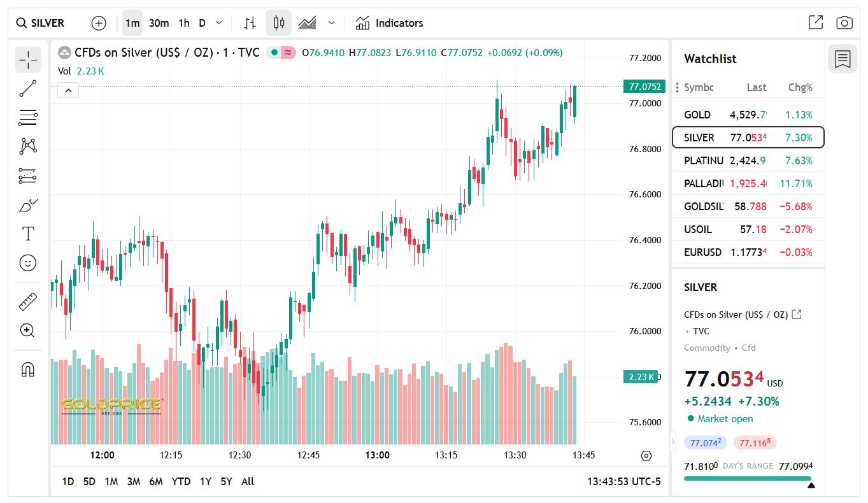Switch to the 30m interval

(159, 23)
